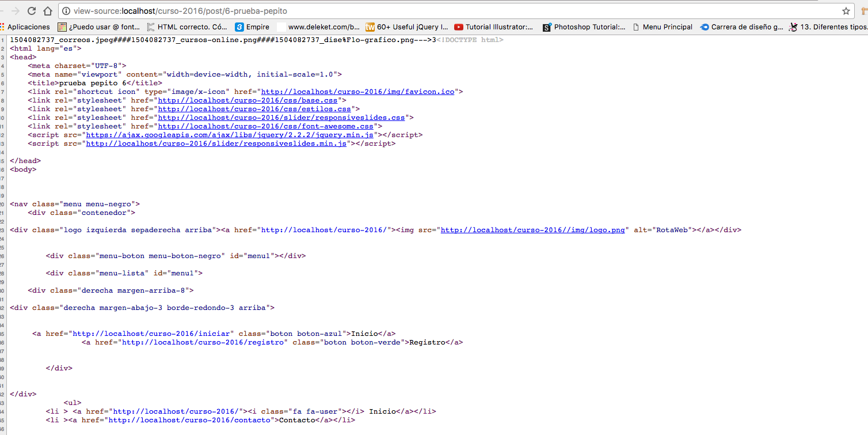Open the css/estilos.css stylesheet link
Image resolution: width=868 pixels, height=435 pixels.
pos(254,109)
